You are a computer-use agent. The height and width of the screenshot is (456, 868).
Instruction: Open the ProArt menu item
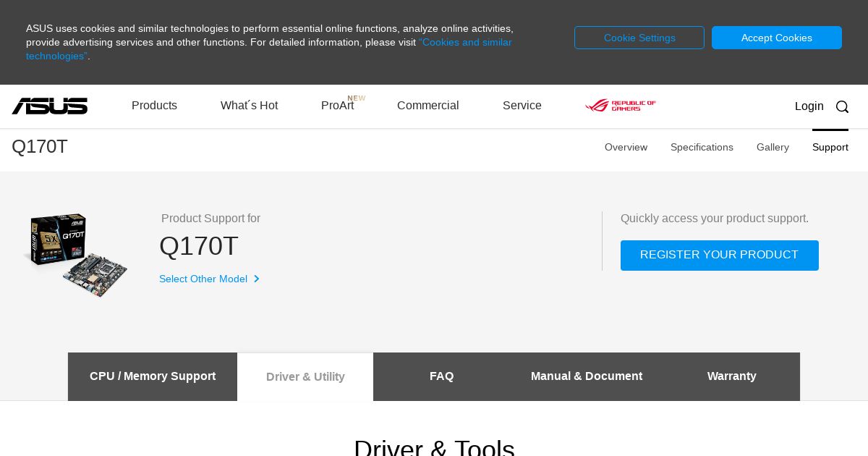coord(338,106)
